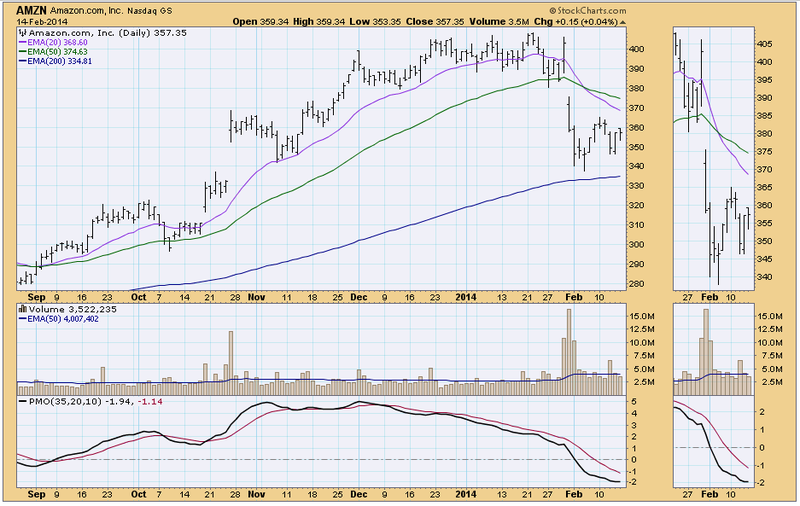
Task: Click the Volume 3,522,235 legend entry
Action: tap(73, 309)
